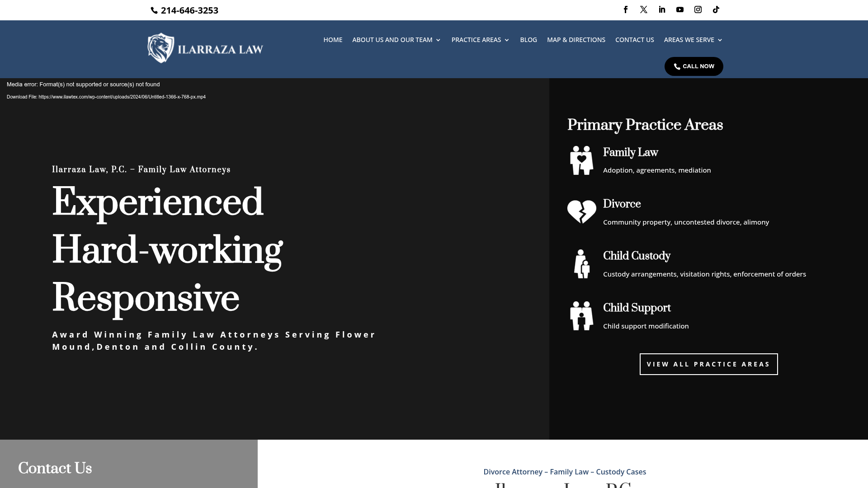Open the X (Twitter) profile icon
This screenshot has width=868, height=488.
(x=644, y=9)
